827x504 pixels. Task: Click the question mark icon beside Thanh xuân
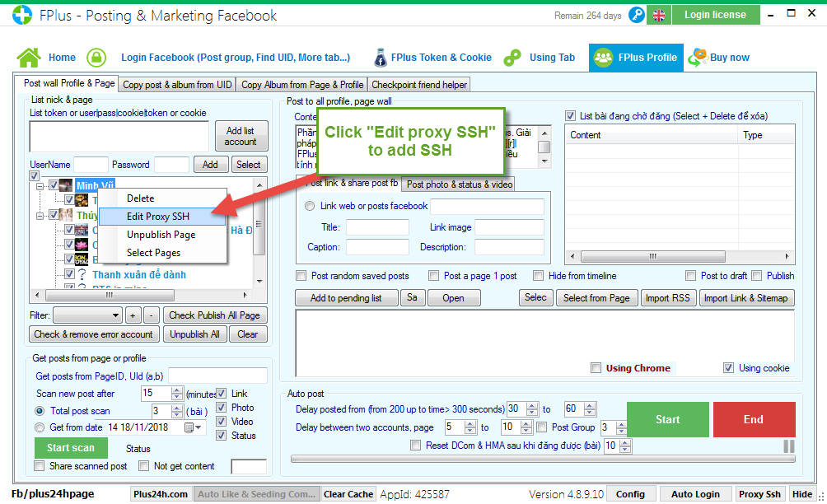82,274
